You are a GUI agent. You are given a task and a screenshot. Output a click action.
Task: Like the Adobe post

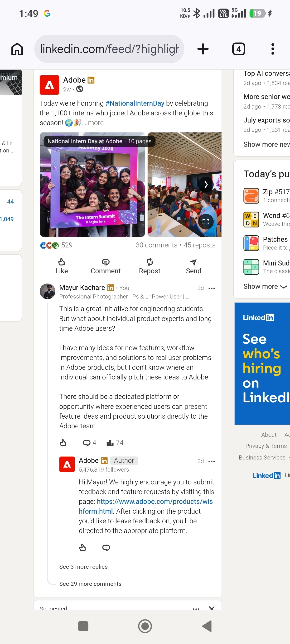coord(62,266)
